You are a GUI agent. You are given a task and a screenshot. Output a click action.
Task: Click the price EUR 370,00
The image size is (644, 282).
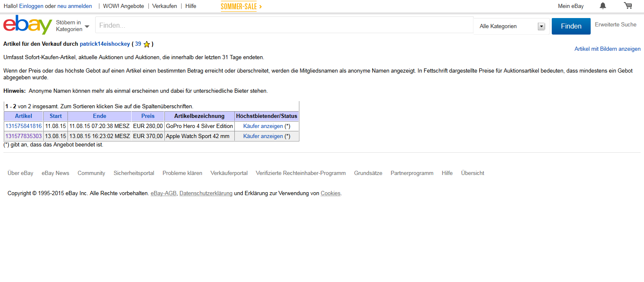pyautogui.click(x=148, y=136)
